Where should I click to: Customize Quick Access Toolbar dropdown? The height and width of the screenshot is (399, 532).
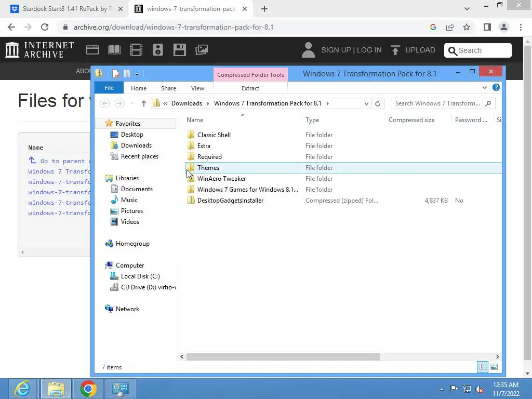137,74
